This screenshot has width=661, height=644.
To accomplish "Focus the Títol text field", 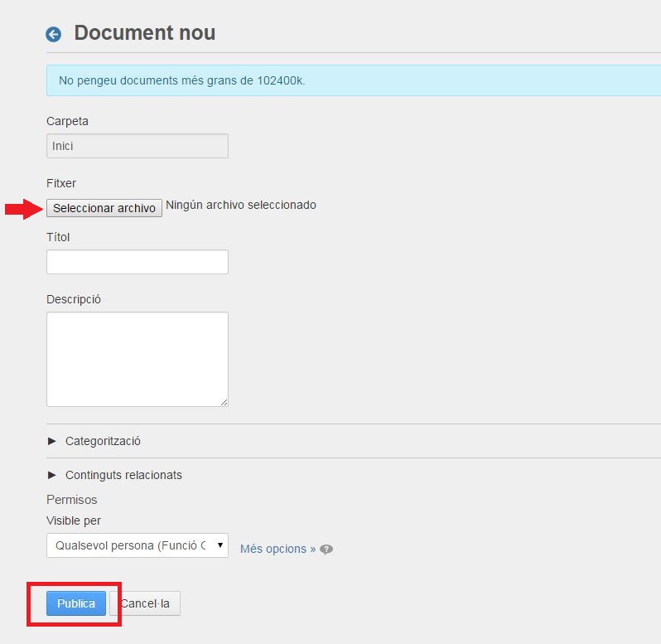I will point(138,262).
